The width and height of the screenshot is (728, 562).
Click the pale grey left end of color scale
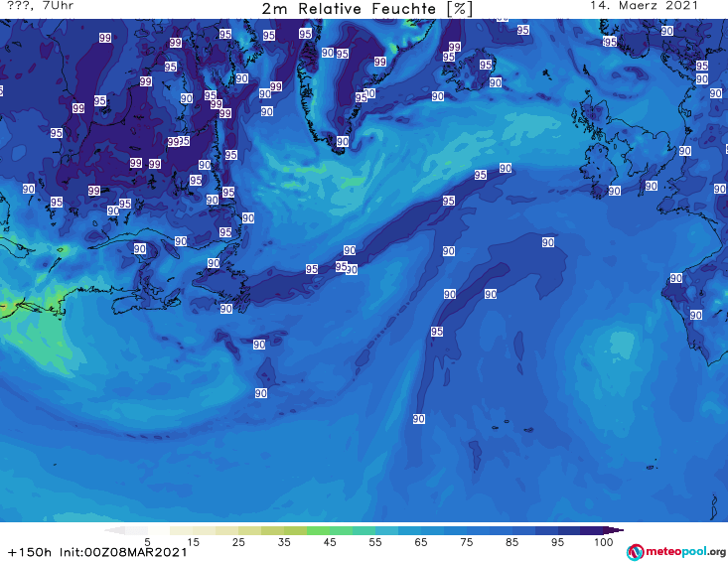tap(114, 530)
